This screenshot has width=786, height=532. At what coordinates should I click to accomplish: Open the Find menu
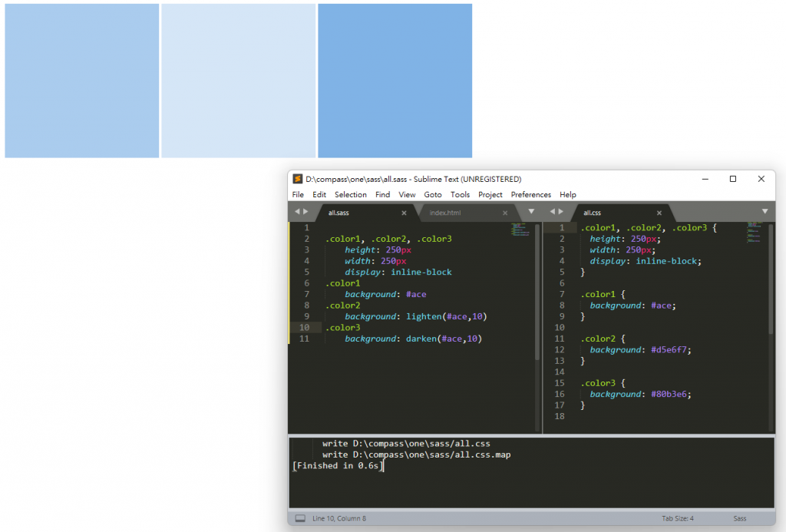[x=382, y=194]
